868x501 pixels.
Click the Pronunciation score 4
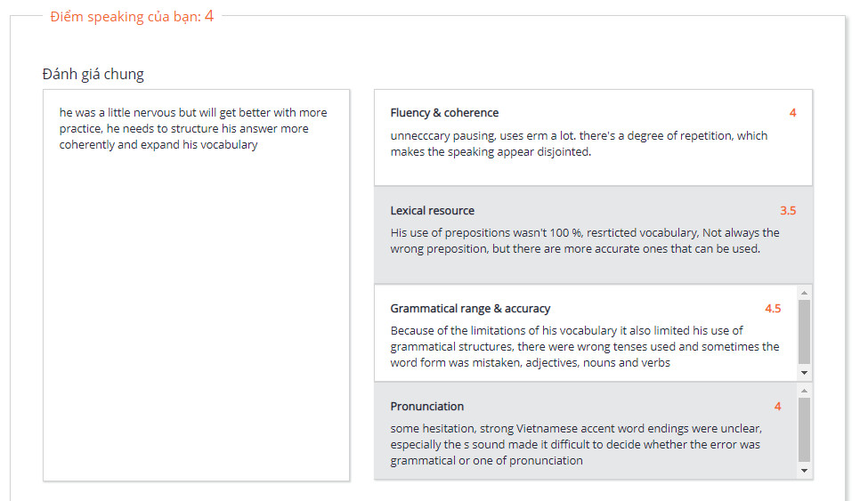(x=777, y=407)
